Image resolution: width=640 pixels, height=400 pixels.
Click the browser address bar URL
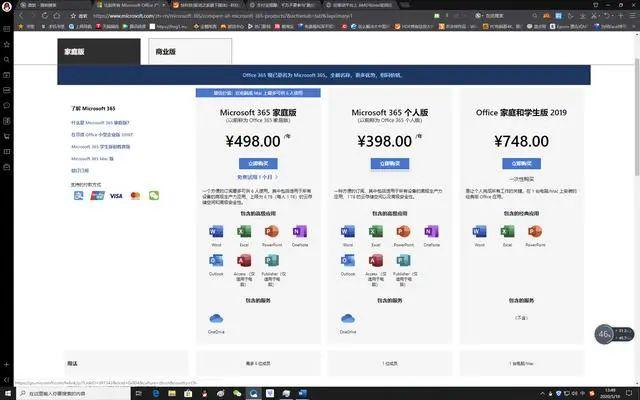coord(222,16)
